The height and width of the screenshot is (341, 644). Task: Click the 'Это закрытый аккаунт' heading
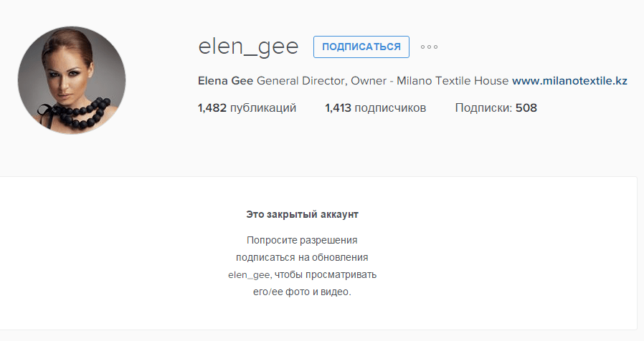click(302, 214)
